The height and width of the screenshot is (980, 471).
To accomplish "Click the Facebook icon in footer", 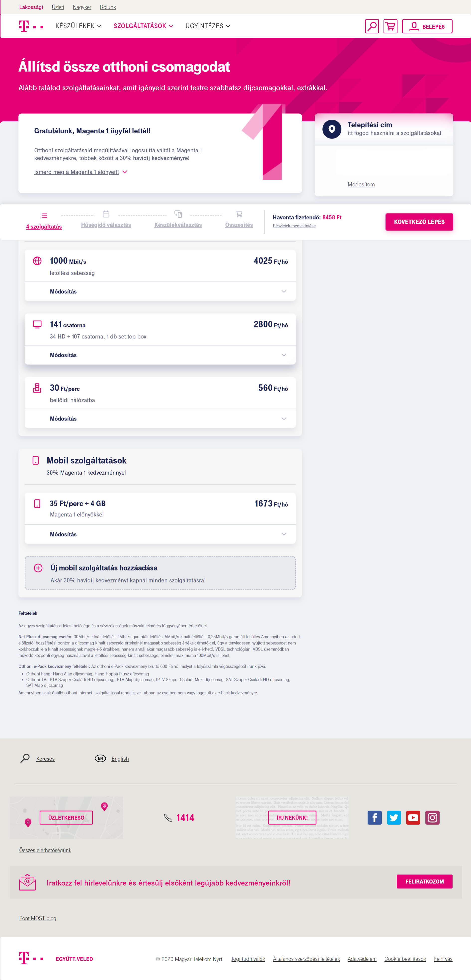I will tap(374, 817).
